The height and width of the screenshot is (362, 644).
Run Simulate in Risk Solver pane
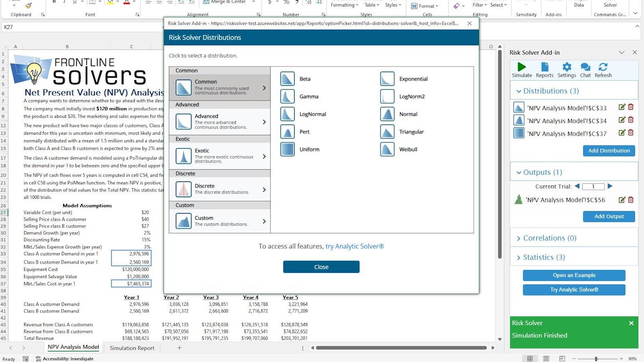(521, 70)
